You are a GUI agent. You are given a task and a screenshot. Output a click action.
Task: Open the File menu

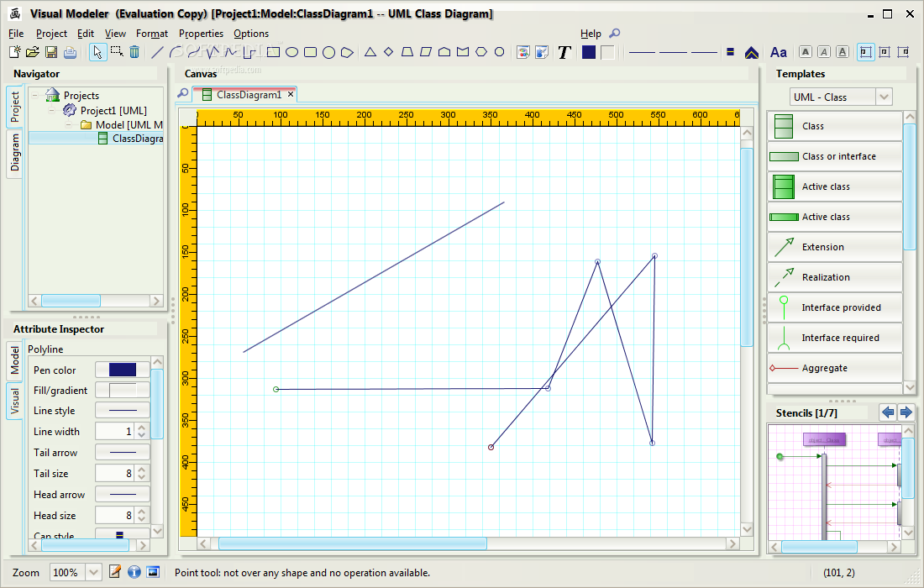pyautogui.click(x=16, y=34)
